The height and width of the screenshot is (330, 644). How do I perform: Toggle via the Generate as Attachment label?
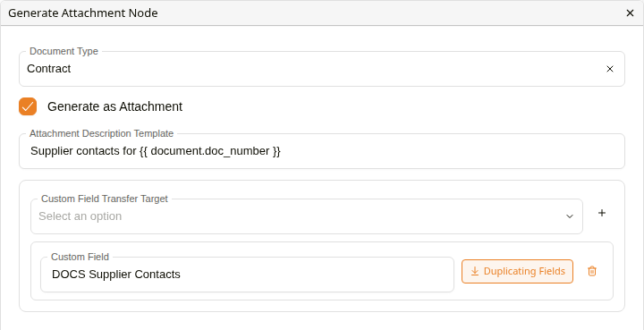coord(115,106)
